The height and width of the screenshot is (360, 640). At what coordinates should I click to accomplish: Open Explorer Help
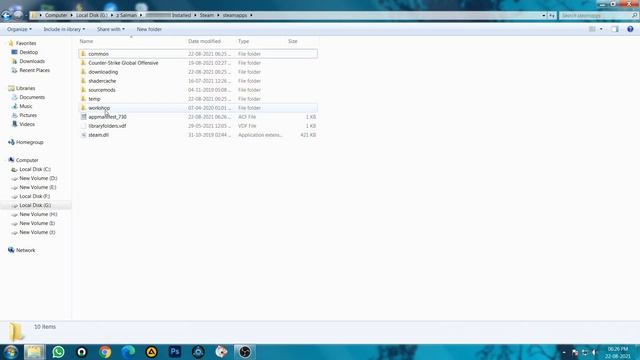pos(630,29)
